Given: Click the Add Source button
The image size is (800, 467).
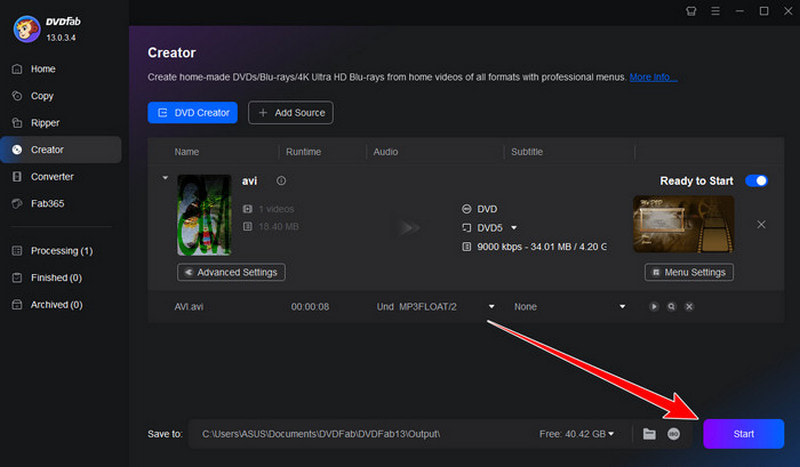Looking at the screenshot, I should (291, 113).
